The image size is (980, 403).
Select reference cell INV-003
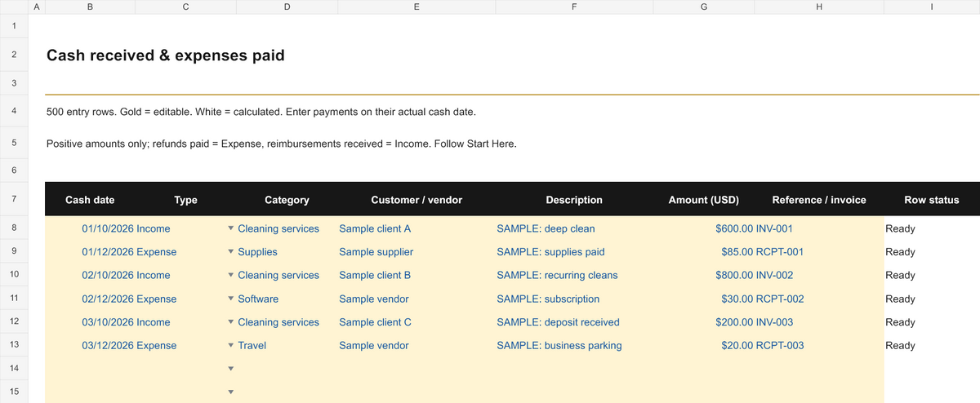point(819,322)
